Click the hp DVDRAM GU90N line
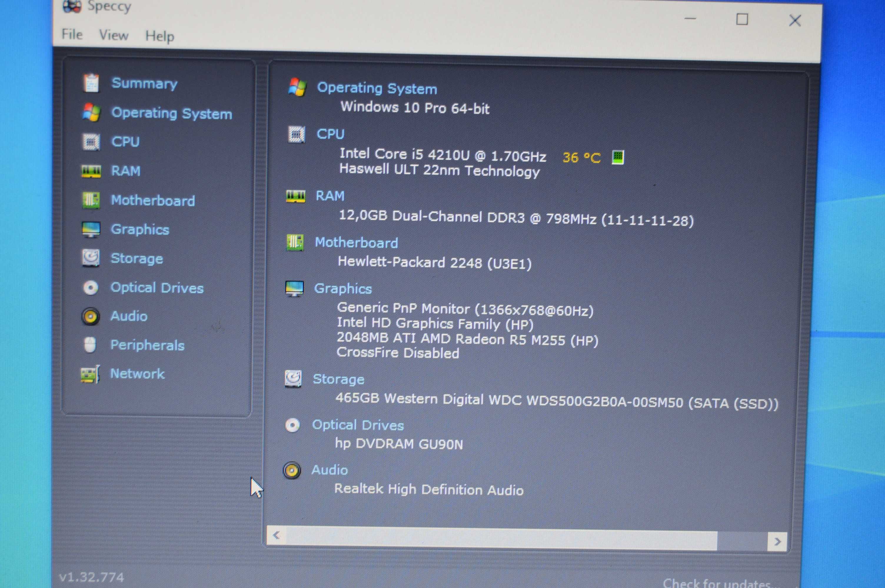The height and width of the screenshot is (588, 885). 399,444
